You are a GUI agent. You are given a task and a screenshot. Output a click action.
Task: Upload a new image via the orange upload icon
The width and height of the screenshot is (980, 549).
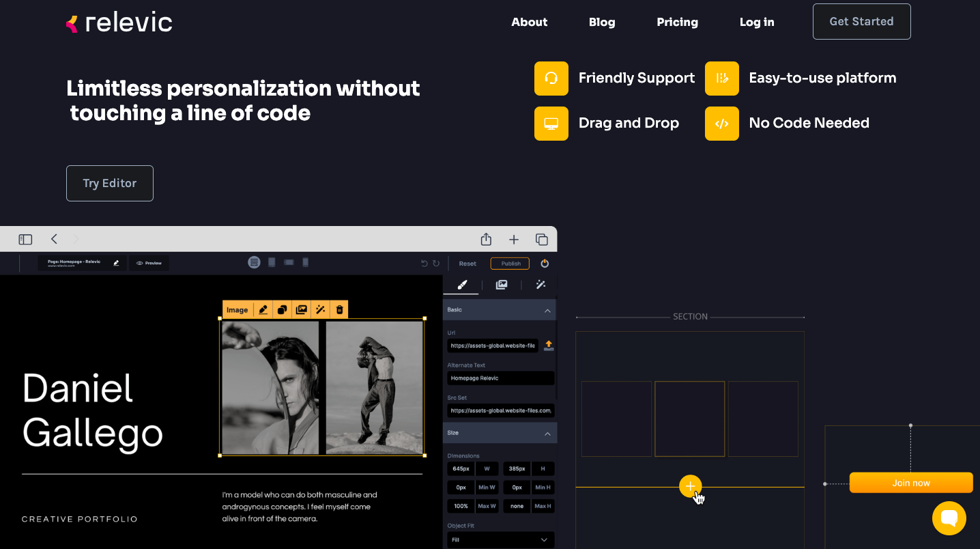pos(548,346)
